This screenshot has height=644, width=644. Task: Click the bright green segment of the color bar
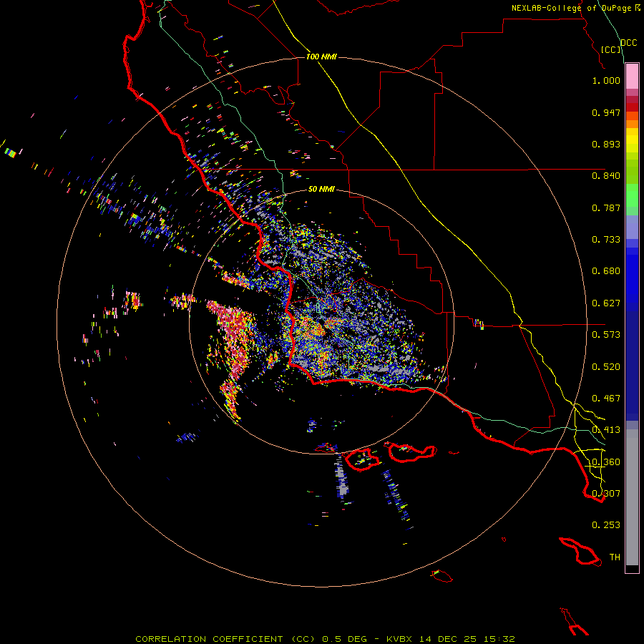click(632, 195)
